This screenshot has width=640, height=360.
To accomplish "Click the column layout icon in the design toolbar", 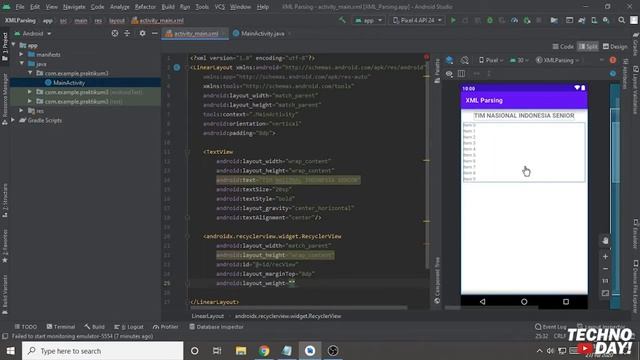I will point(461,73).
